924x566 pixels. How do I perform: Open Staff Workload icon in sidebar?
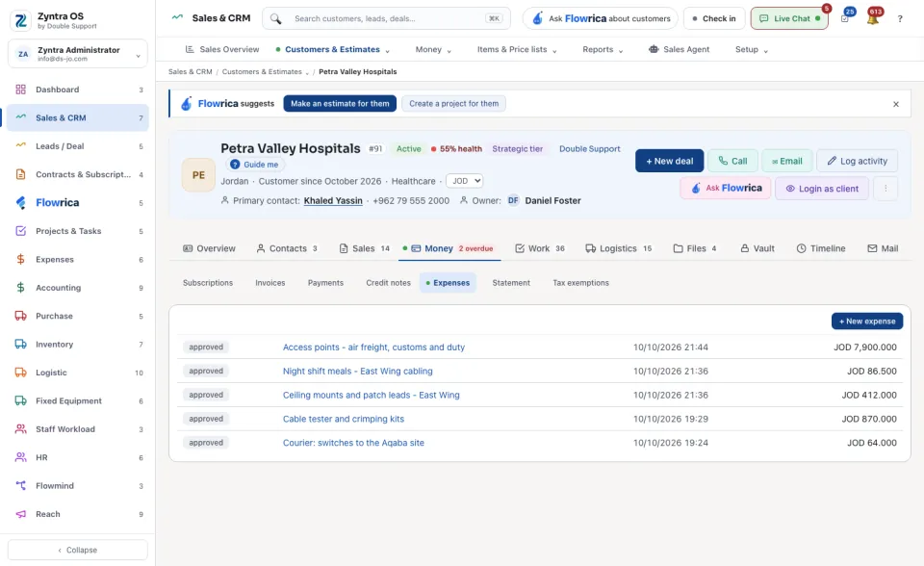(20, 429)
